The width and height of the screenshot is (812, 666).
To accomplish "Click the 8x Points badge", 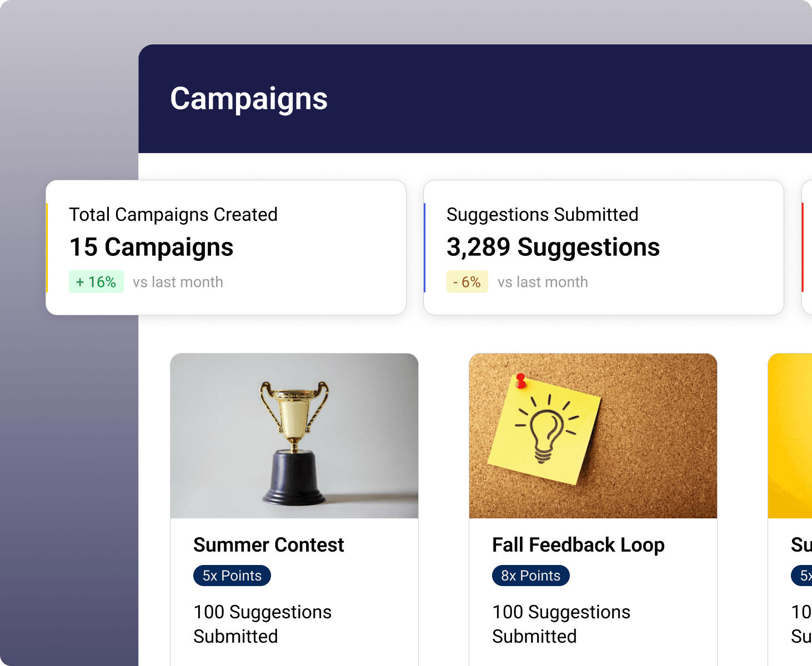I will pos(530,576).
